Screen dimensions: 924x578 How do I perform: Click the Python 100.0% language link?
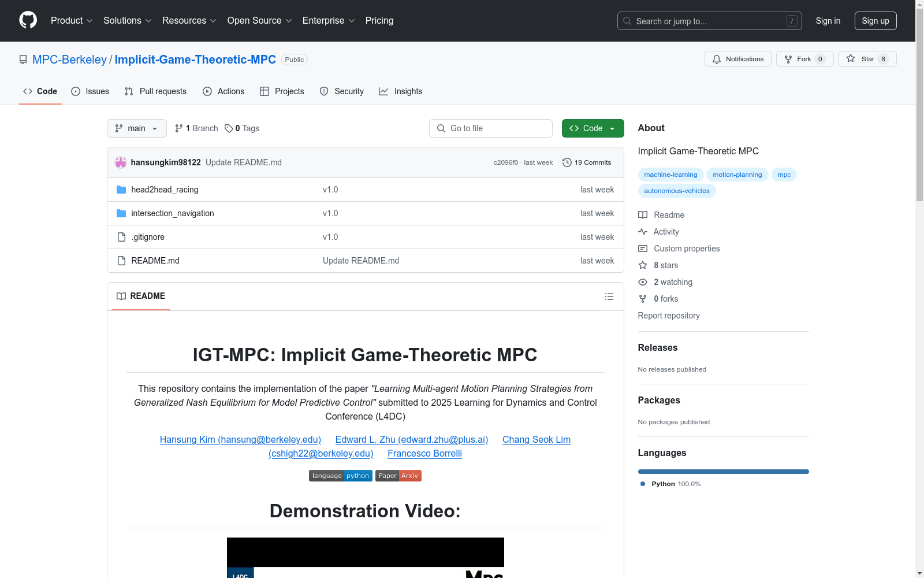[x=670, y=484]
